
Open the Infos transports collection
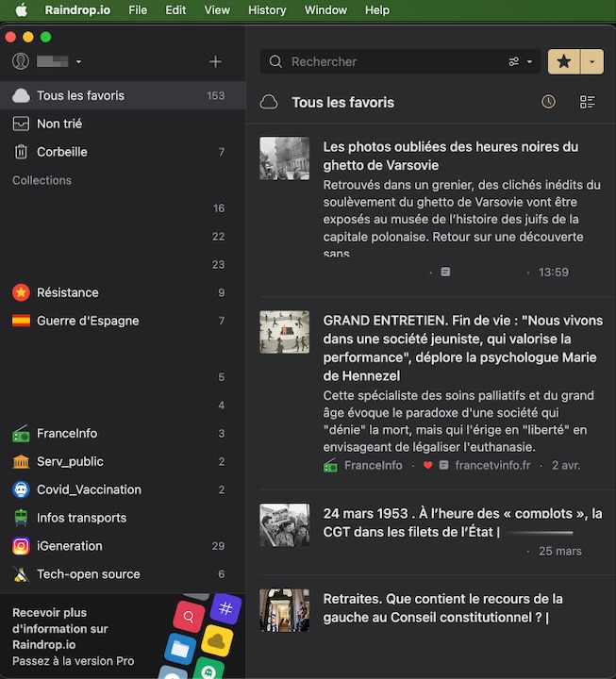click(x=81, y=518)
